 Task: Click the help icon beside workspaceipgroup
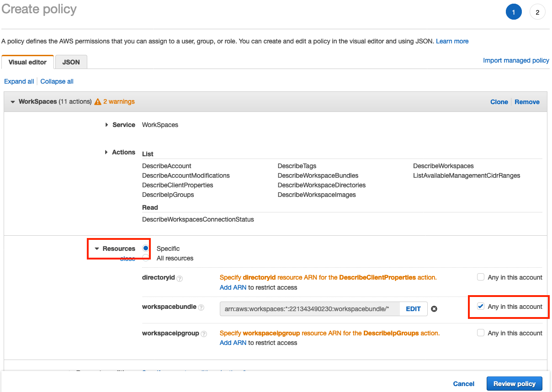tap(204, 334)
